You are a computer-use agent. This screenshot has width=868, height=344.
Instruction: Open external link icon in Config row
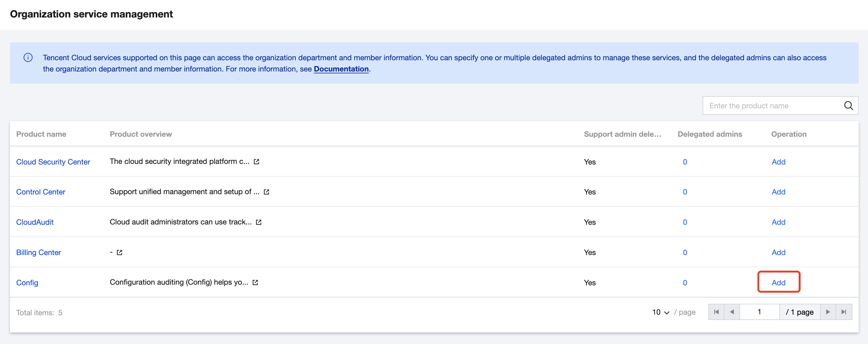[x=255, y=283]
